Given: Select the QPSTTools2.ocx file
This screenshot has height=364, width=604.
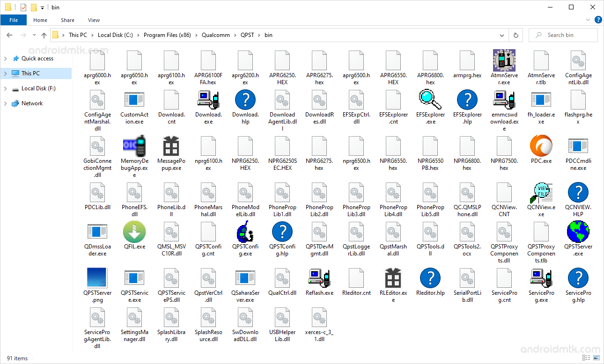Looking at the screenshot, I should pos(467,232).
